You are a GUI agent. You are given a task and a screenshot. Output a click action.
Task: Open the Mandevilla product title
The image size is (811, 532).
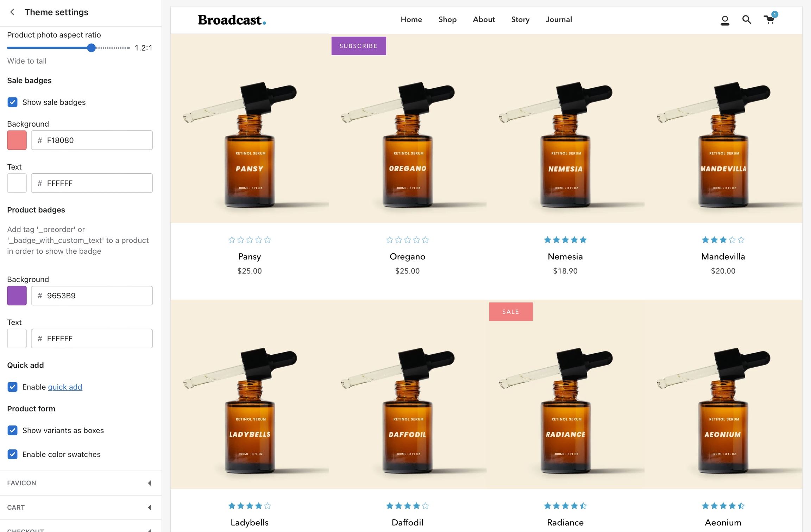click(723, 256)
